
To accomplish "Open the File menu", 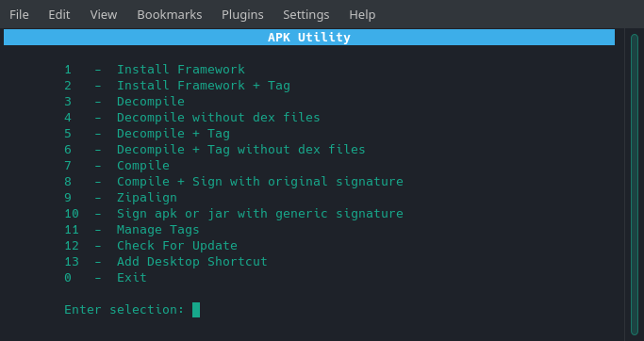I will [x=19, y=14].
